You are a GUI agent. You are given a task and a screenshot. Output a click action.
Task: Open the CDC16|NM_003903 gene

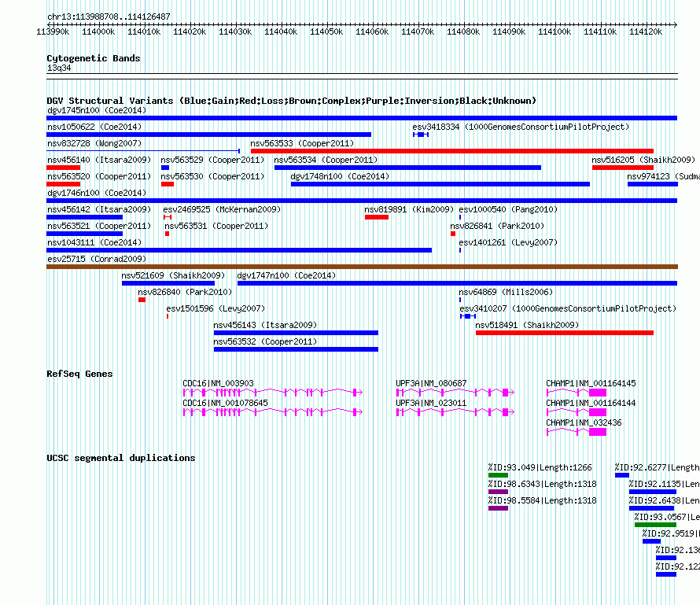tap(273, 393)
